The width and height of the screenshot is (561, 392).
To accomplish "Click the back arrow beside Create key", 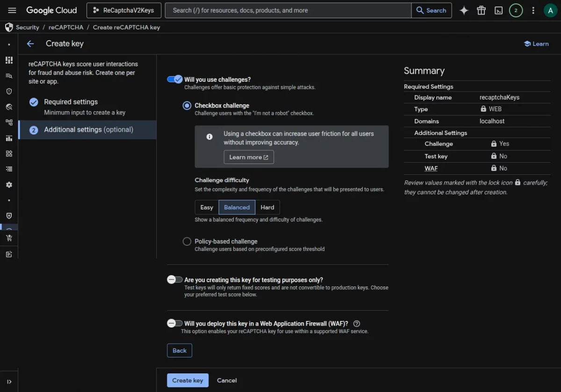I will tap(30, 43).
